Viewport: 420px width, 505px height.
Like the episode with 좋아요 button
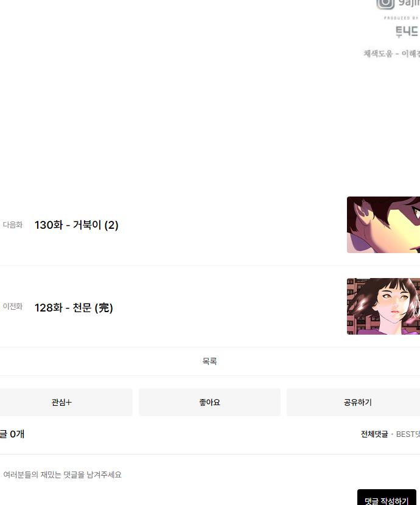pyautogui.click(x=209, y=402)
